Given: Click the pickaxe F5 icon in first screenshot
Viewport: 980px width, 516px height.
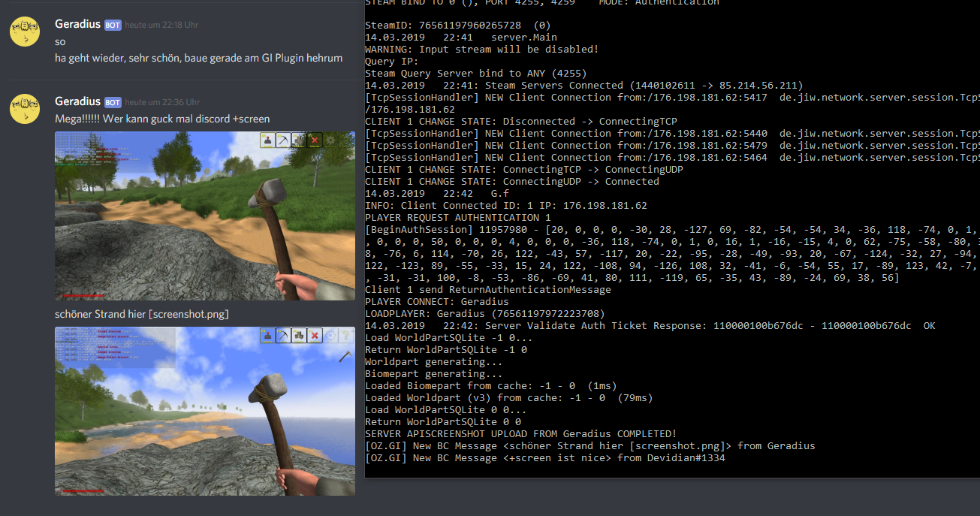Looking at the screenshot, I should 283,140.
